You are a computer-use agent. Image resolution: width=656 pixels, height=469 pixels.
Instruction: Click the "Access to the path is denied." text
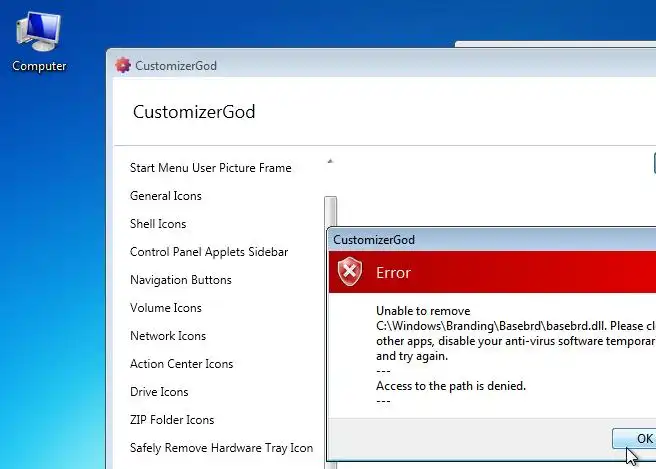[x=451, y=386]
